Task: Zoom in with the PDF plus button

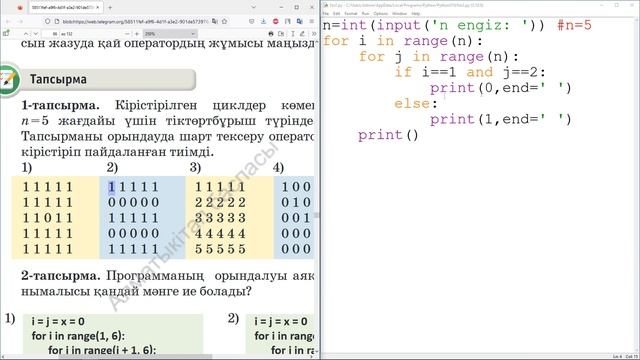Action: (x=137, y=33)
